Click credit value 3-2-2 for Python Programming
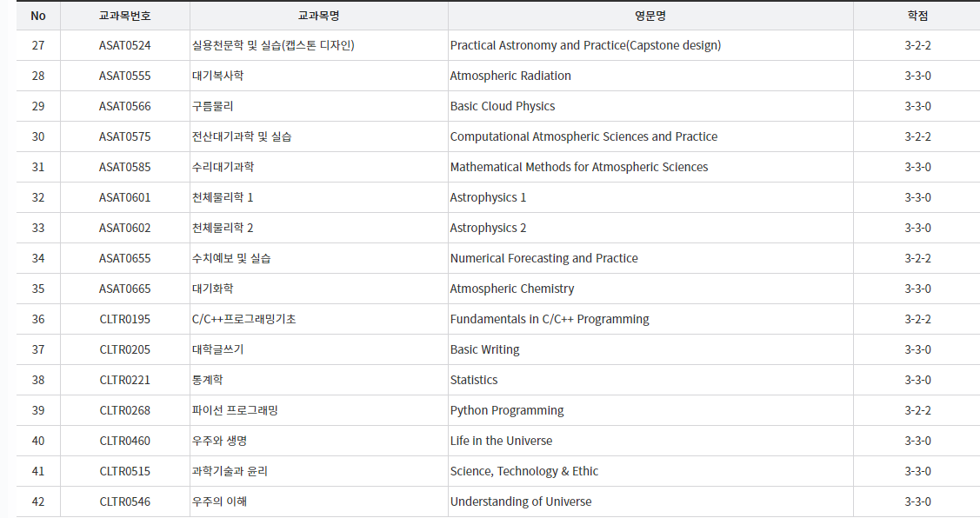The width and height of the screenshot is (980, 518). [917, 410]
